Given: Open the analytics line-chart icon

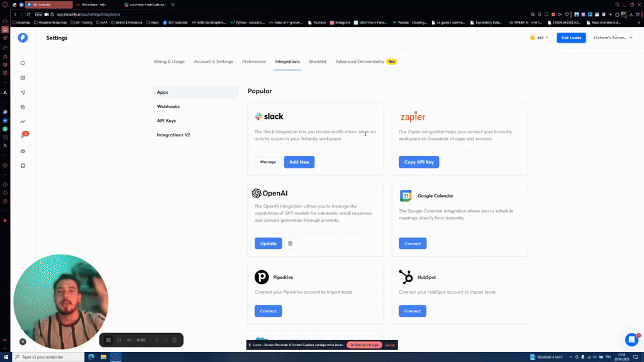Looking at the screenshot, I should [x=23, y=121].
